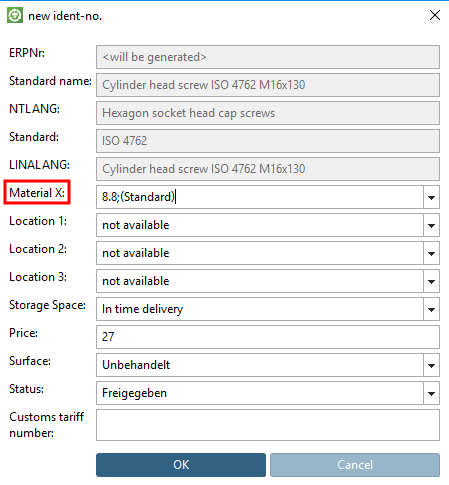Screen dimensions: 449x485
Task: Click the Price input field
Action: click(268, 337)
